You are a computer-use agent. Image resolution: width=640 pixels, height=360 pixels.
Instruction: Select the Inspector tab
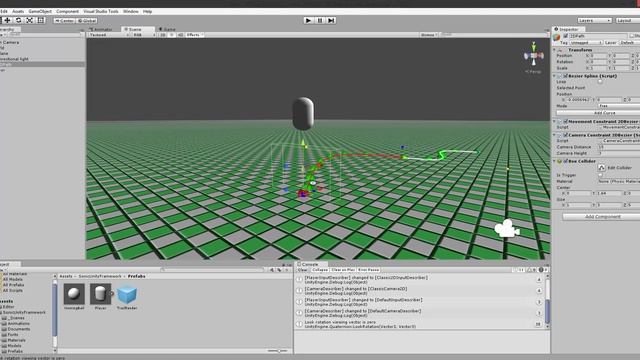pyautogui.click(x=569, y=29)
